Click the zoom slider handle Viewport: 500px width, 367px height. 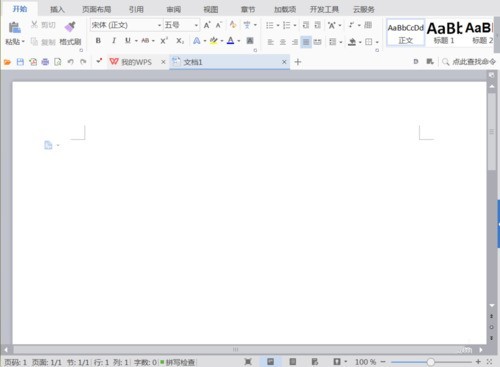pyautogui.click(x=430, y=362)
